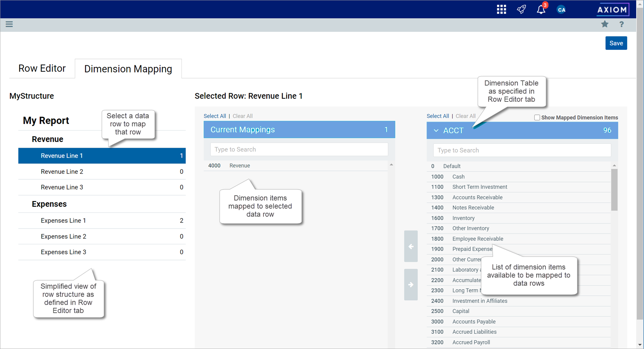The image size is (644, 349).
Task: Open help with question mark icon
Action: (x=621, y=24)
